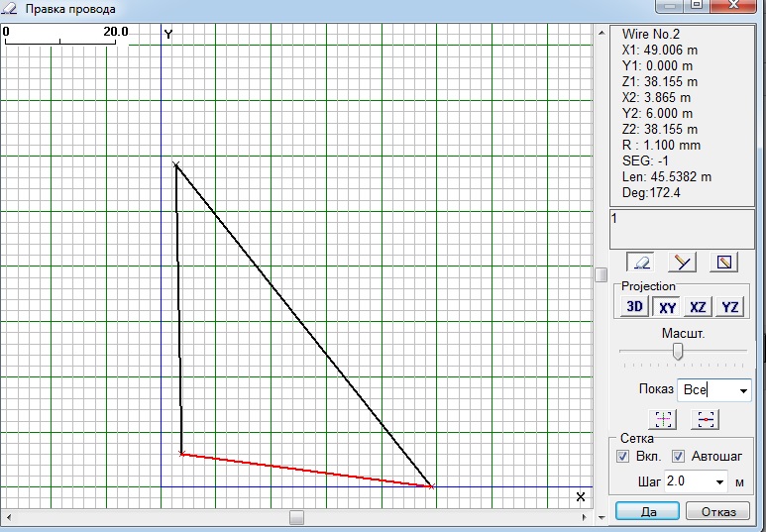The height and width of the screenshot is (532, 766).
Task: Click the Z1: 38.155 m value
Action: (x=660, y=81)
